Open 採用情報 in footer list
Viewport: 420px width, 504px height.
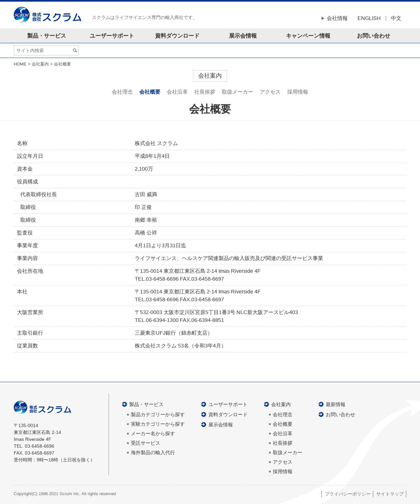[283, 472]
